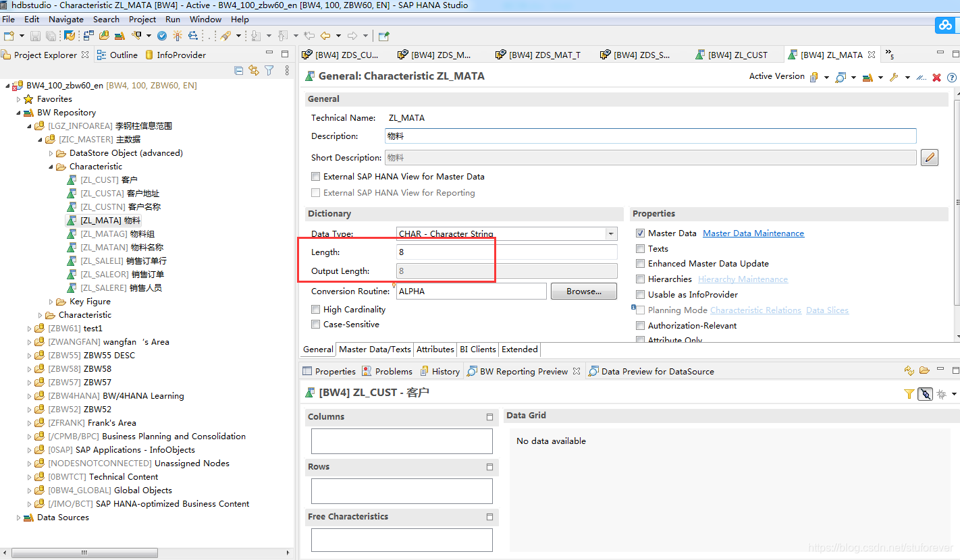Screen dimensions: 960x560
Task: Click the blue check Activate icon in the toolbar
Action: point(162,36)
